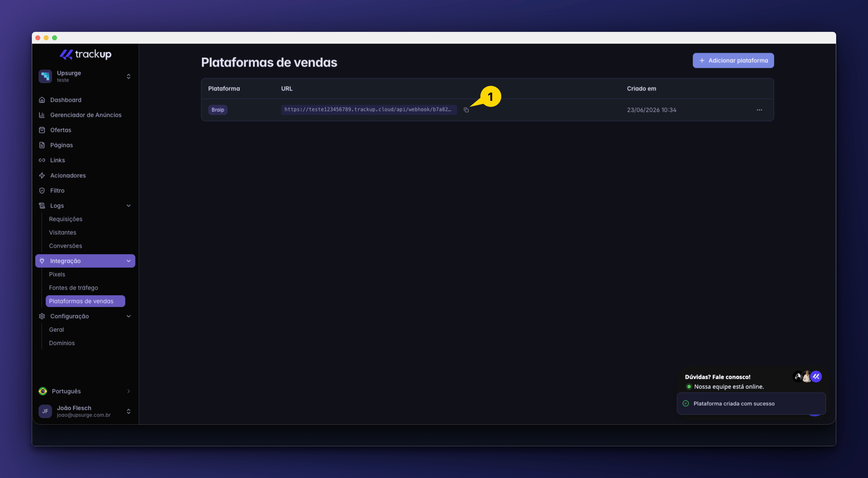The height and width of the screenshot is (478, 868).
Task: Click the joao@upsurge.com.br email
Action: [84, 415]
